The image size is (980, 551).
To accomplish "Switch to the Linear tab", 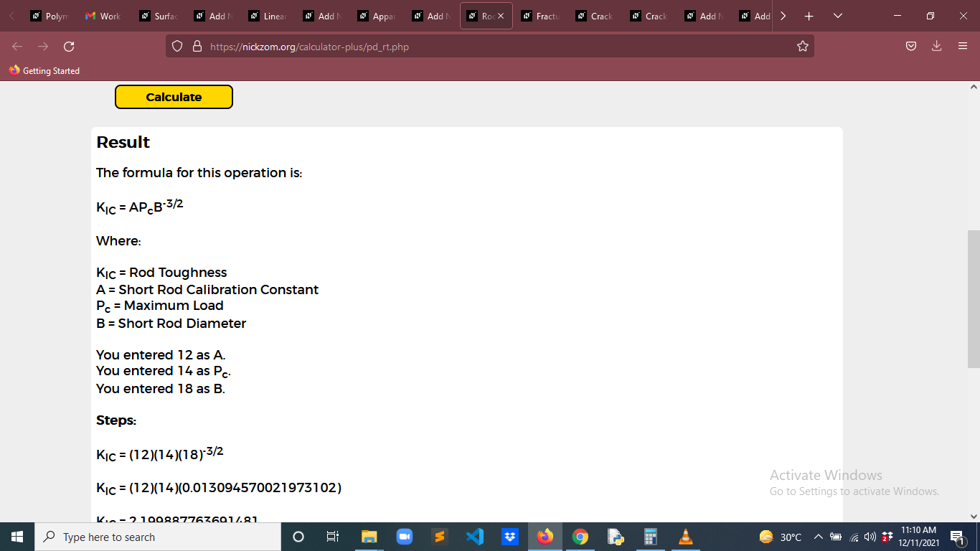I will point(268,16).
